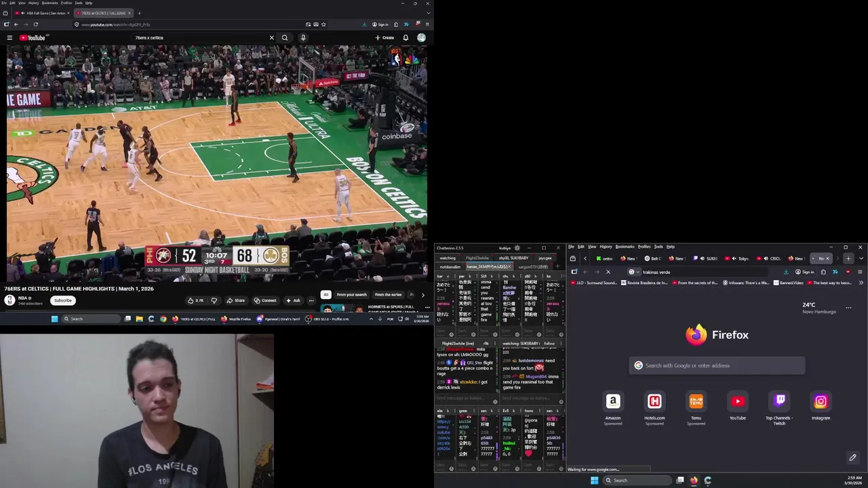Click the Firefox homepage search box
Screen dimensions: 868x488
point(717,365)
